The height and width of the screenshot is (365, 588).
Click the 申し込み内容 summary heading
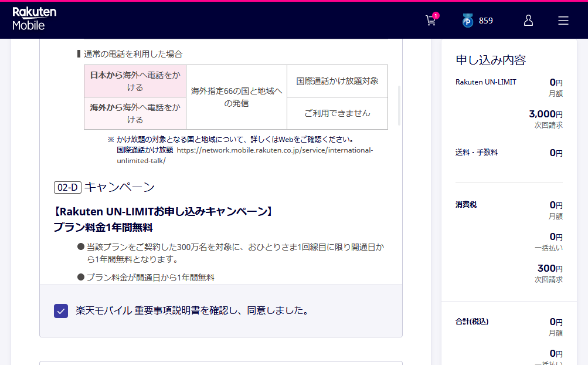[x=491, y=60]
